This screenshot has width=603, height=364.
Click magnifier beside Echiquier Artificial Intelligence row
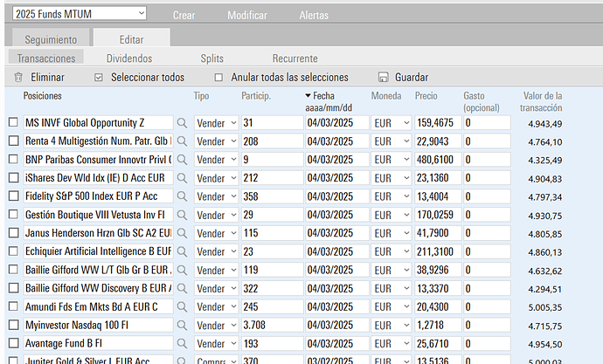pos(182,251)
